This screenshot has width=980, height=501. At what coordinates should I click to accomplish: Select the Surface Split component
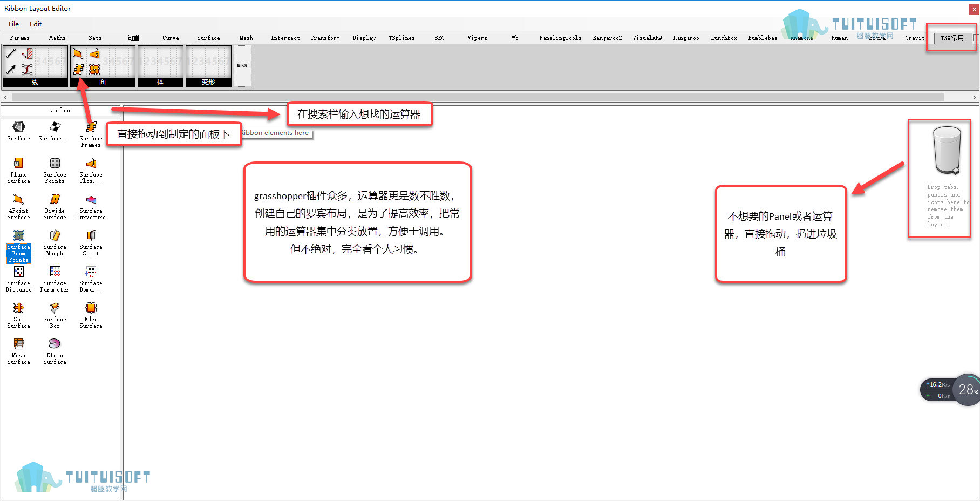(91, 243)
